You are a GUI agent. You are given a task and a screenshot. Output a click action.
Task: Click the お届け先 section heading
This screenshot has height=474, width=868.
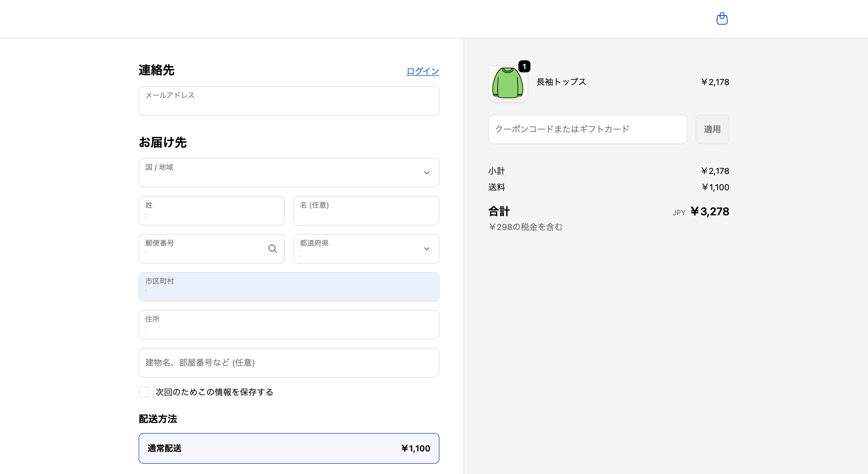click(162, 142)
